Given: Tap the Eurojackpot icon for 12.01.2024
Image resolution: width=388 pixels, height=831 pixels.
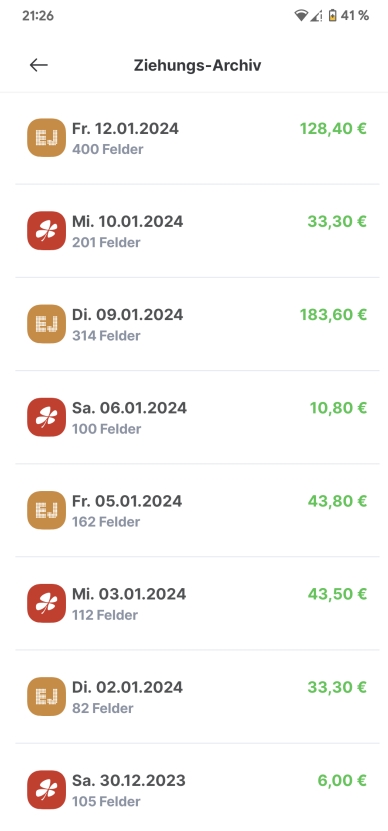Looking at the screenshot, I should pyautogui.click(x=47, y=138).
